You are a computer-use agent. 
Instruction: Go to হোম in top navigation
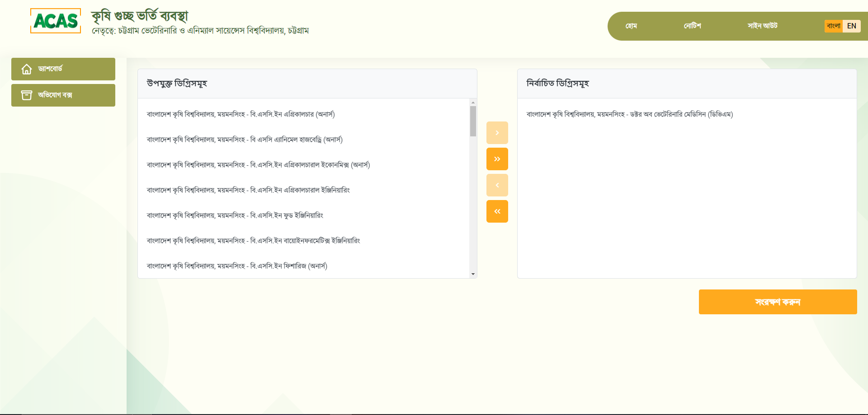631,26
